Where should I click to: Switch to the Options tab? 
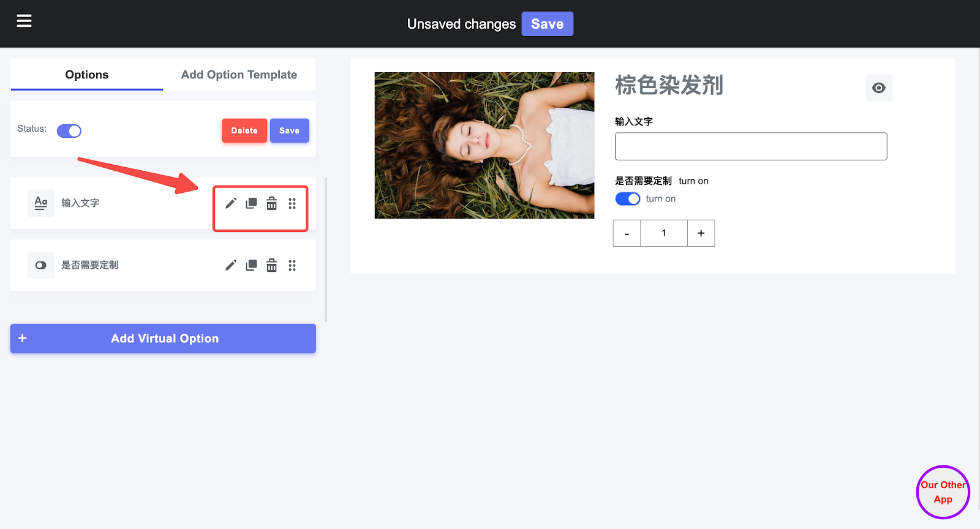pos(87,75)
